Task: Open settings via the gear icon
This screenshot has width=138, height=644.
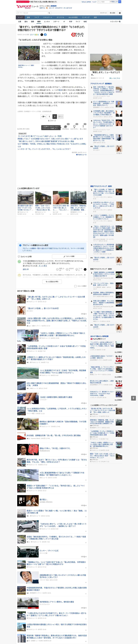Action: (x=120, y=13)
